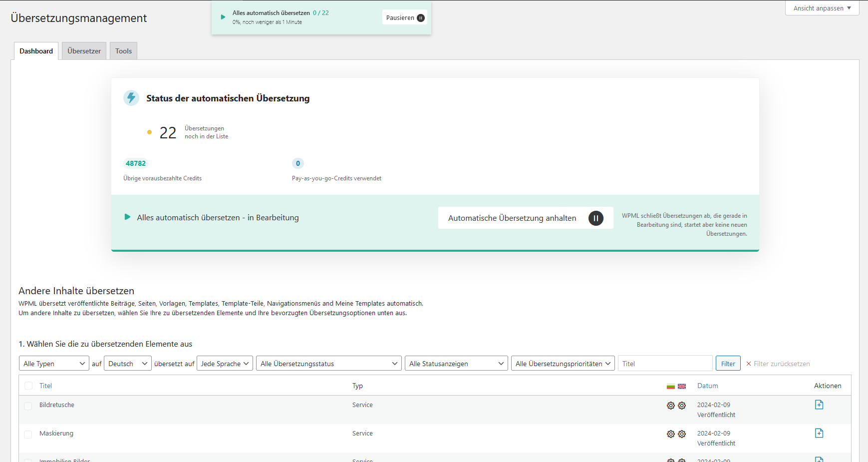Click the add-note icon for Bildretusche
Screen dimensions: 868x462
[819, 405]
